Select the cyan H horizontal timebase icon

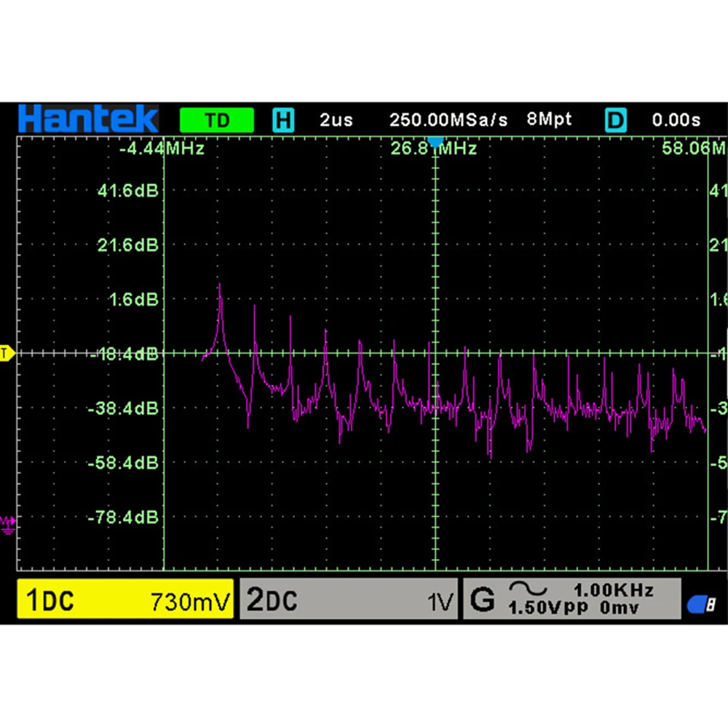coord(283,120)
